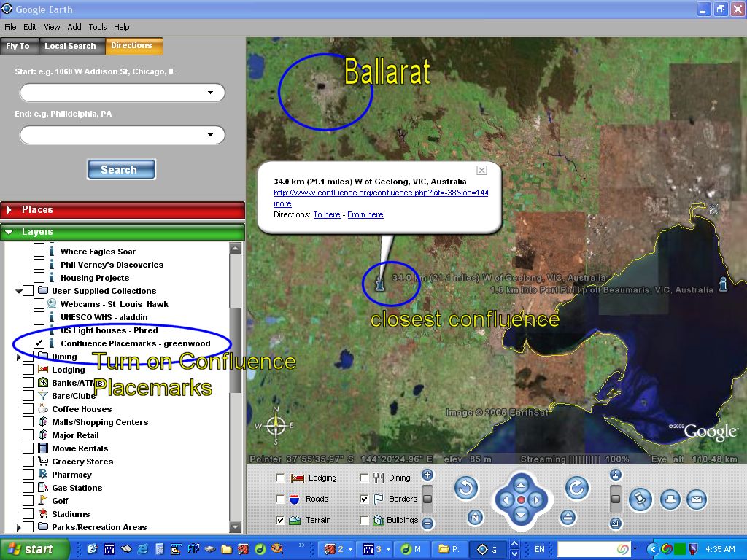This screenshot has height=560, width=747.
Task: Click the more link in balloon
Action: 282,204
